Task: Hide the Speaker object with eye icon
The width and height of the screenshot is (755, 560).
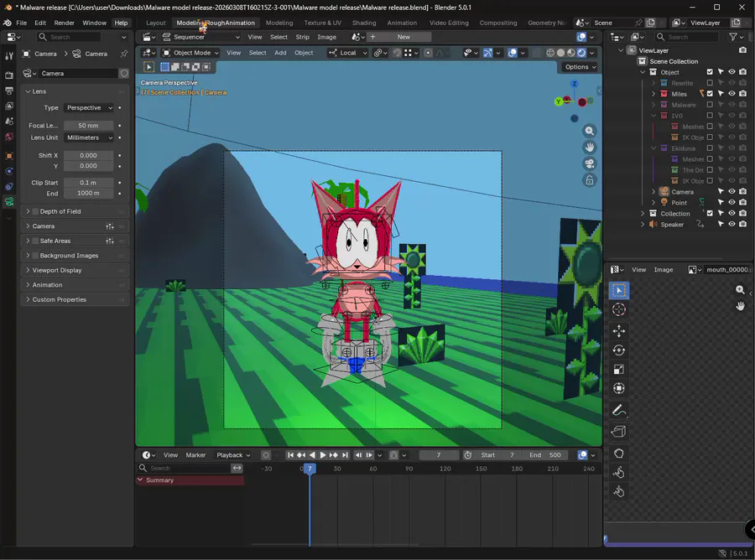Action: (732, 224)
